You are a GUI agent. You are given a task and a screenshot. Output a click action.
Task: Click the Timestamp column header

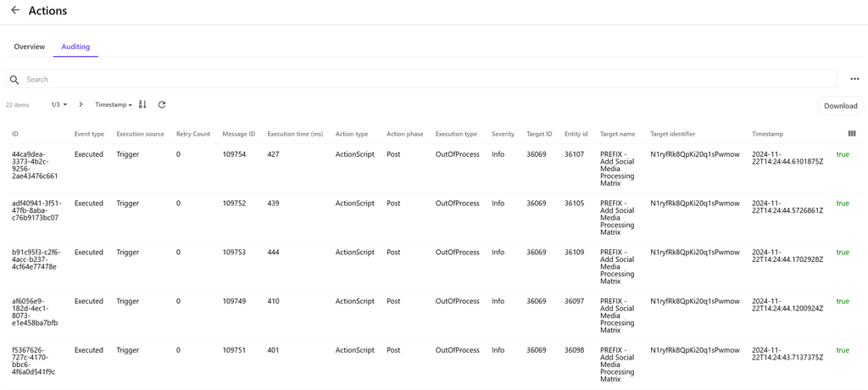767,134
